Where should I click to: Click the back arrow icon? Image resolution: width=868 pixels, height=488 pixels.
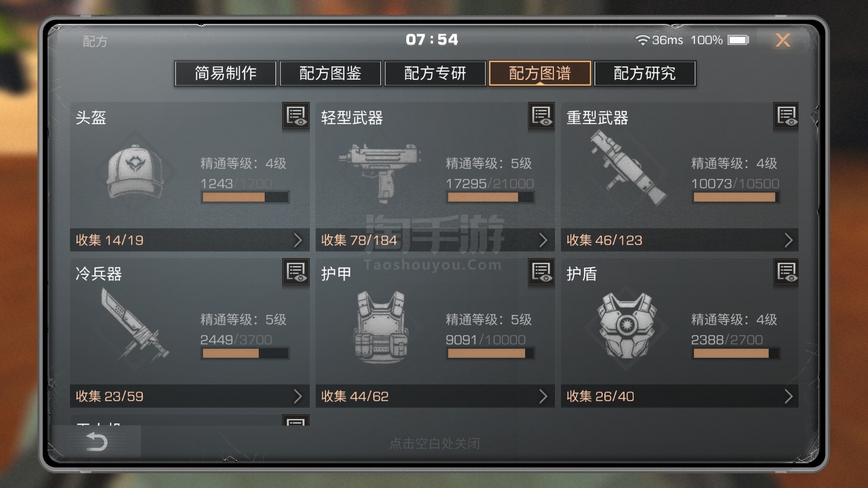[x=97, y=441]
